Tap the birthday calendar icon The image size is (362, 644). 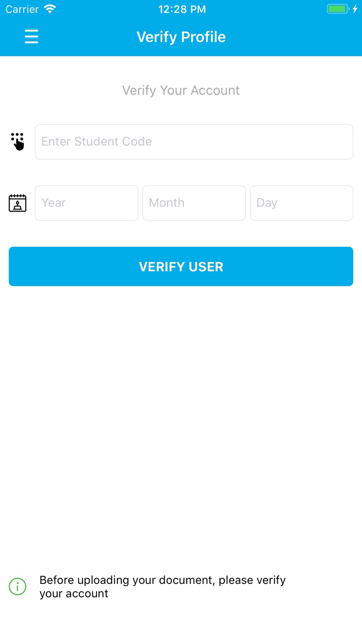click(x=17, y=203)
